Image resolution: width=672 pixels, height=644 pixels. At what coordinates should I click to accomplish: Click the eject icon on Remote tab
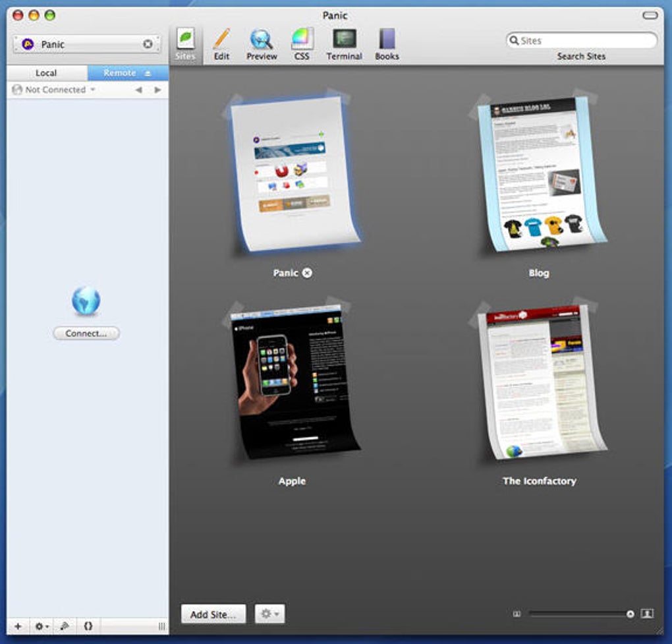148,73
